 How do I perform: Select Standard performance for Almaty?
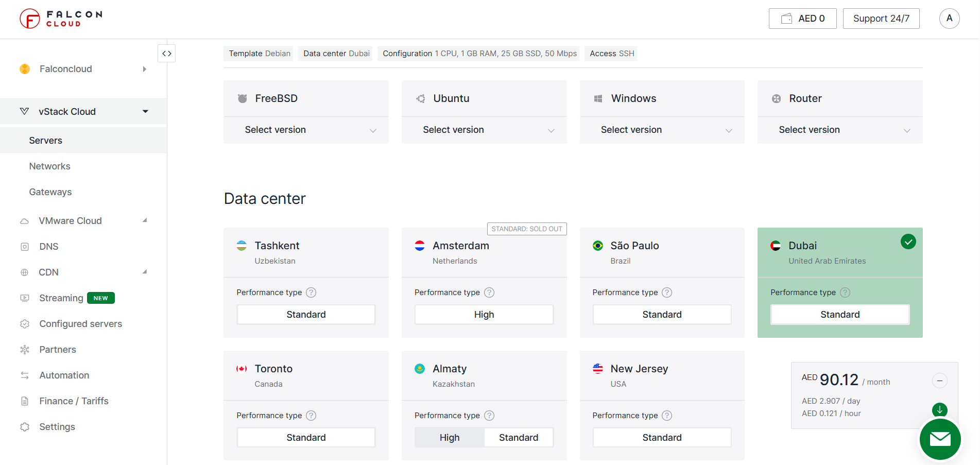[519, 438]
